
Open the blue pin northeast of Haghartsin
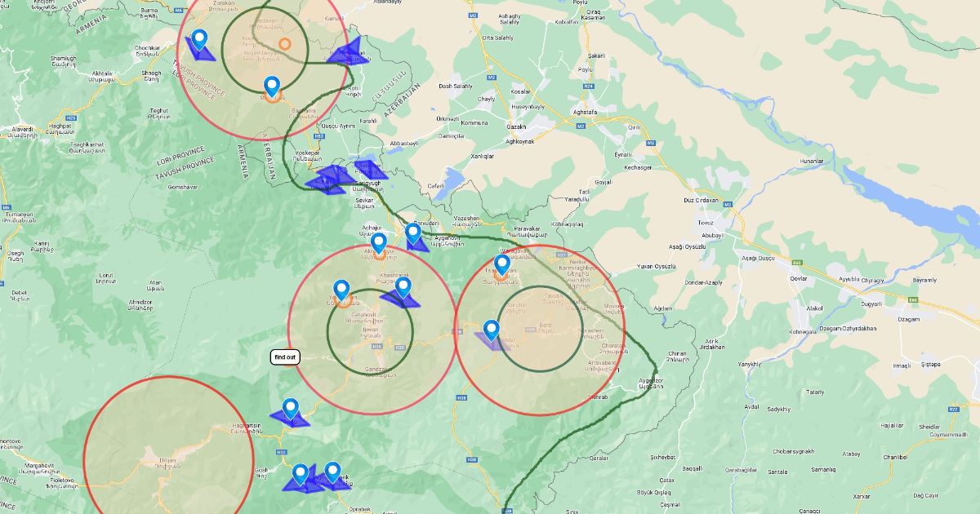click(291, 408)
